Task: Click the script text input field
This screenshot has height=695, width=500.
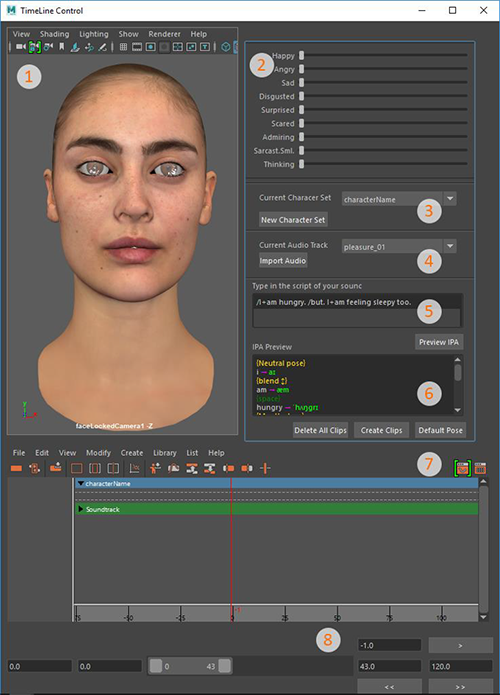Action: click(x=358, y=310)
